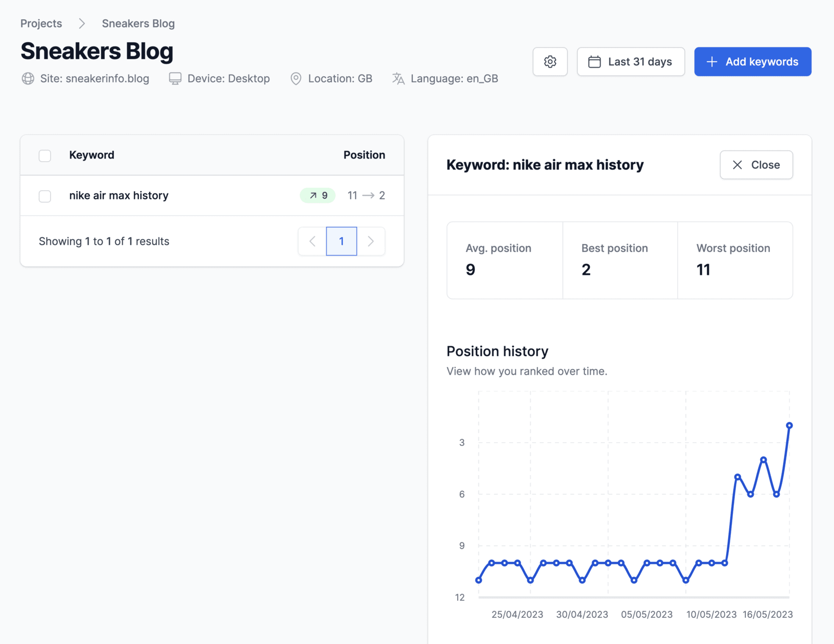This screenshot has width=834, height=644.
Task: Click the green position change badge 9
Action: point(318,196)
